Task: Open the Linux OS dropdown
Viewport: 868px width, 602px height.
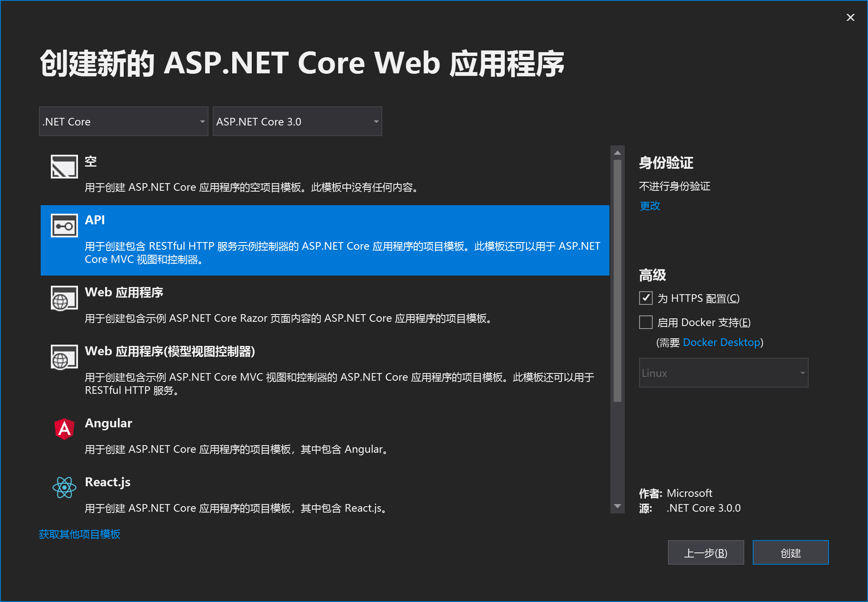Action: click(723, 373)
